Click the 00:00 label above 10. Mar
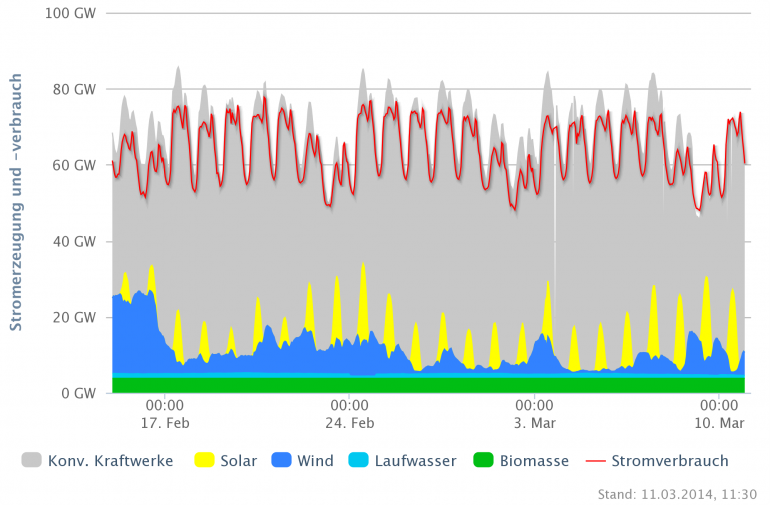 click(719, 405)
